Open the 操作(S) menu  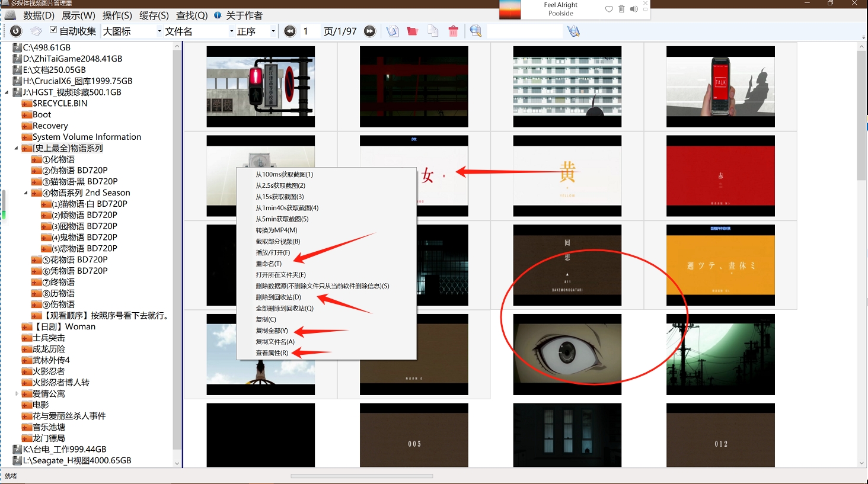pos(117,15)
